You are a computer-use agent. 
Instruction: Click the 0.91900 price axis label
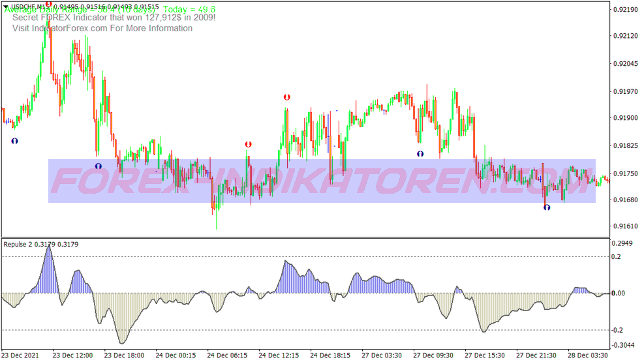tap(626, 118)
